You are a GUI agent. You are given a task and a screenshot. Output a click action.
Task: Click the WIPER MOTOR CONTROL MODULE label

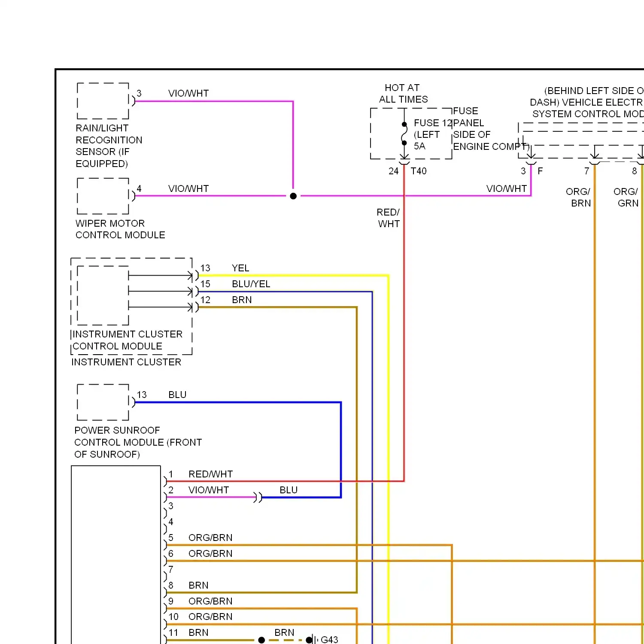120,229
